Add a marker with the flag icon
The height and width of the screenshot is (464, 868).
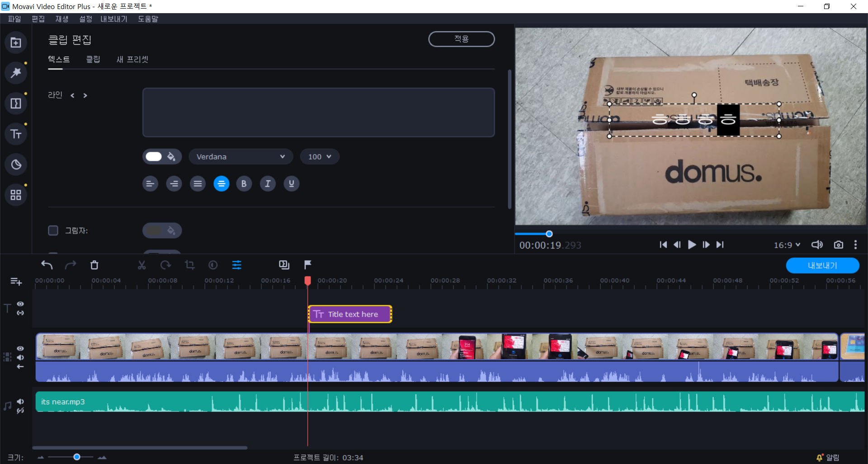point(308,265)
